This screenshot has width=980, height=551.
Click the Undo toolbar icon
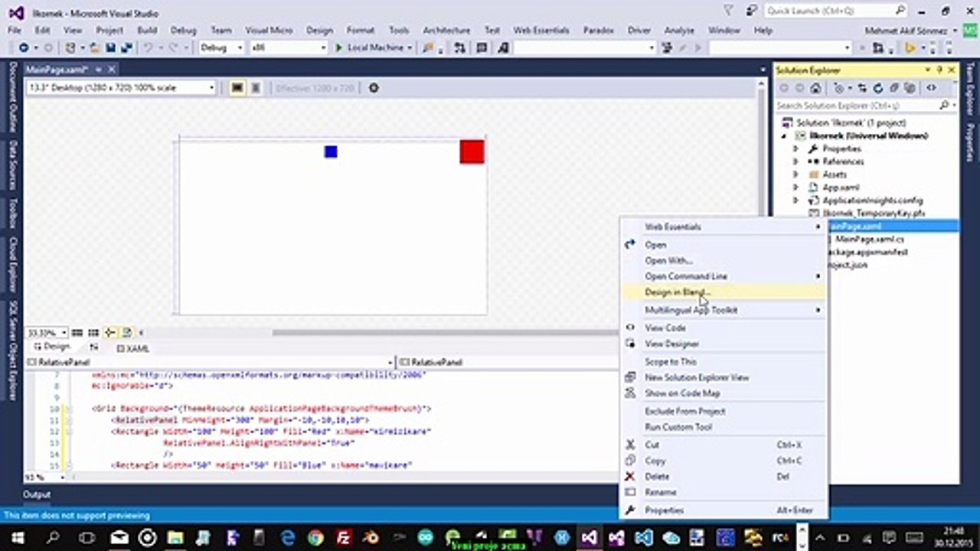coord(147,47)
